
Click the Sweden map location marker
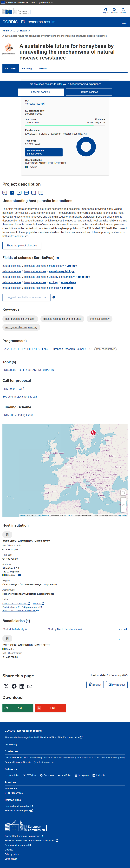93,433
